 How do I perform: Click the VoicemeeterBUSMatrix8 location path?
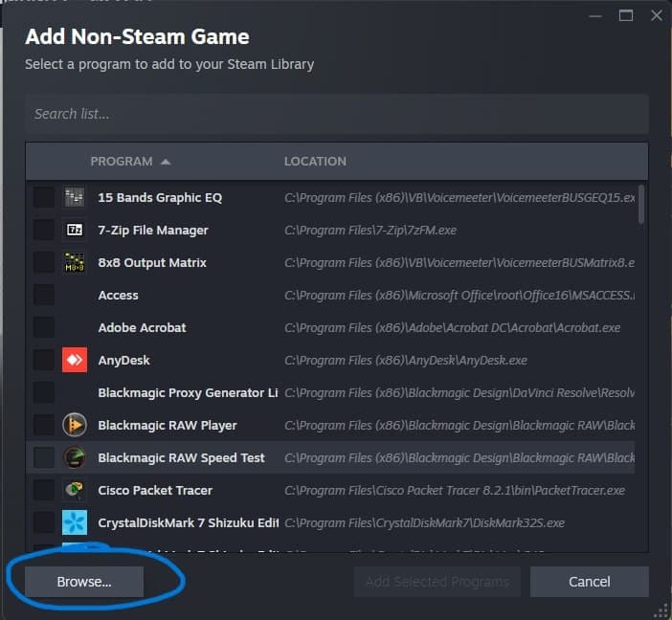459,263
